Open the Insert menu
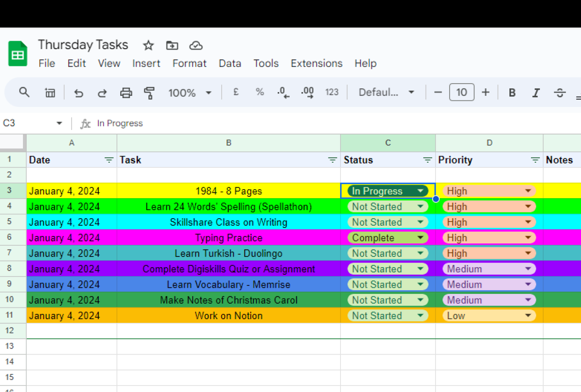Viewport: 581px width, 392px height. [x=146, y=63]
